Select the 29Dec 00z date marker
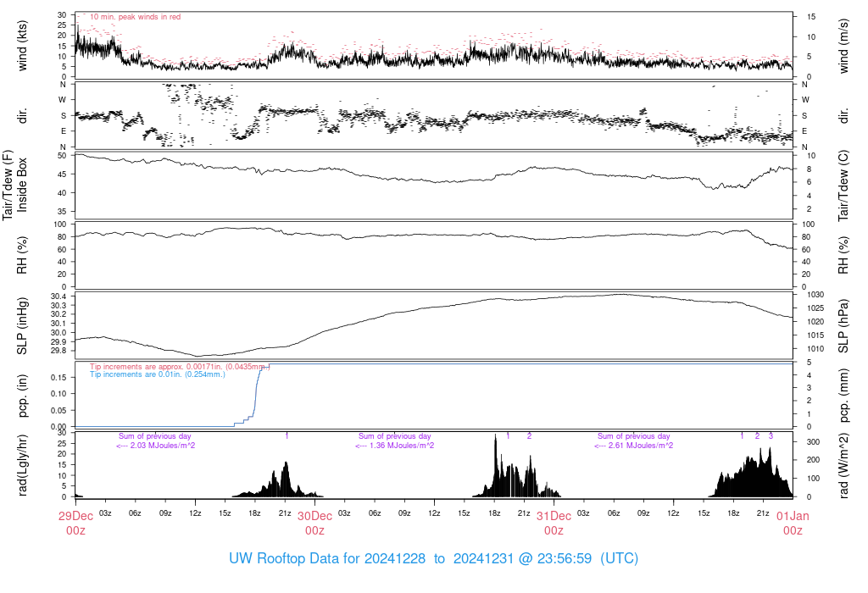The width and height of the screenshot is (868, 593). click(75, 522)
